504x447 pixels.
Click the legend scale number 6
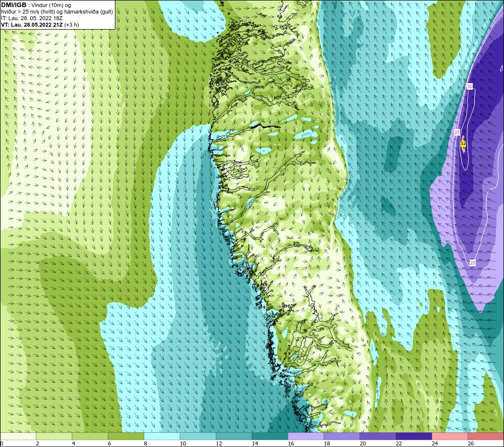click(x=109, y=443)
